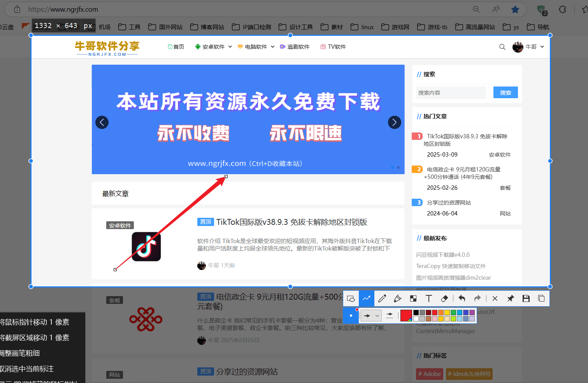The image size is (588, 383).
Task: Pick the green color swatch
Action: click(453, 312)
